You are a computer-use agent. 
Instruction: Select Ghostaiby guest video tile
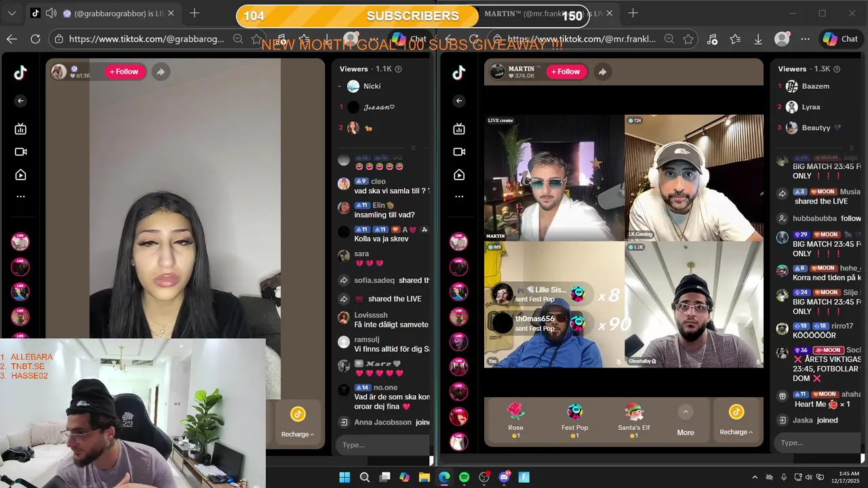click(694, 304)
